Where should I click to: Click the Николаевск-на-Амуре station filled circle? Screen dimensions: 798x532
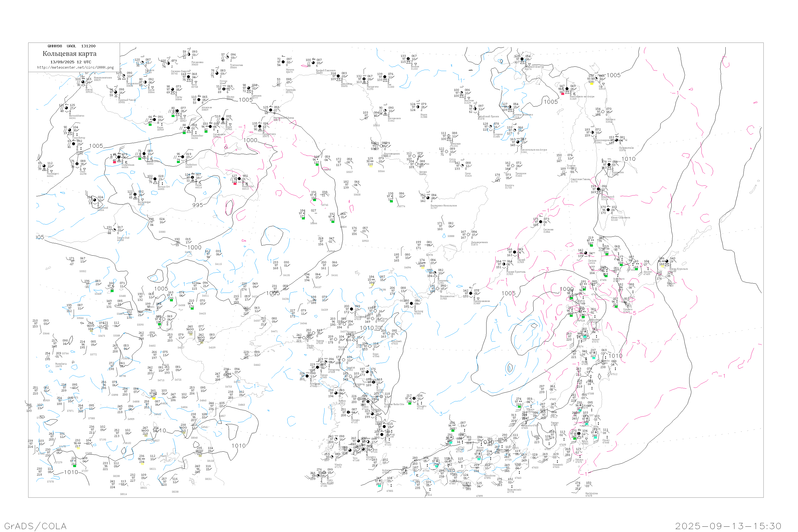pyautogui.click(x=567, y=89)
